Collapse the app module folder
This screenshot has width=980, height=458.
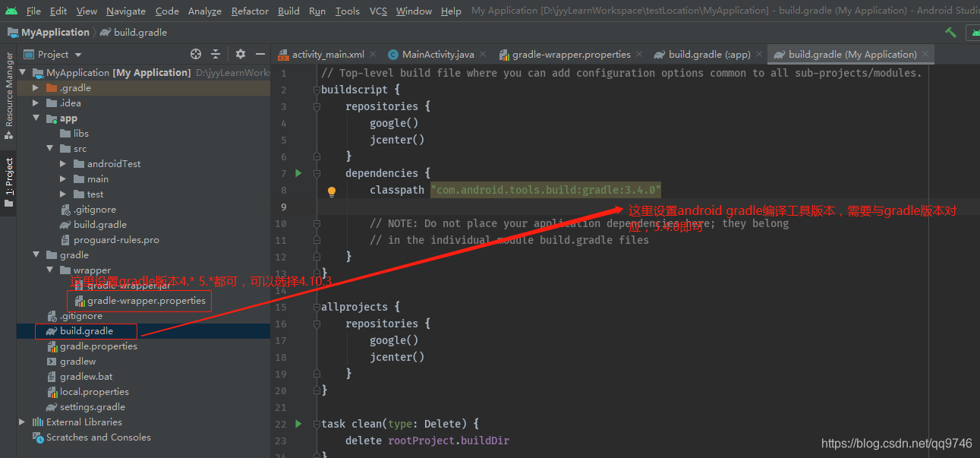pyautogui.click(x=36, y=118)
